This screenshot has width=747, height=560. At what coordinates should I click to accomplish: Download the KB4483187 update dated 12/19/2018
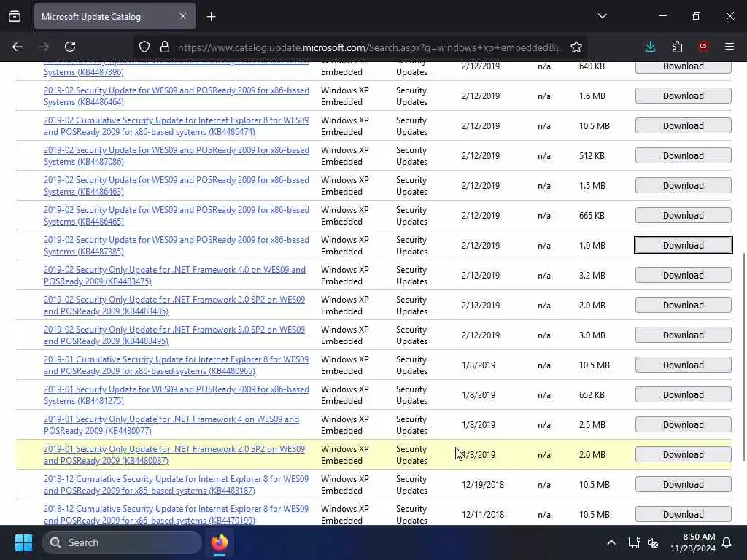click(683, 484)
